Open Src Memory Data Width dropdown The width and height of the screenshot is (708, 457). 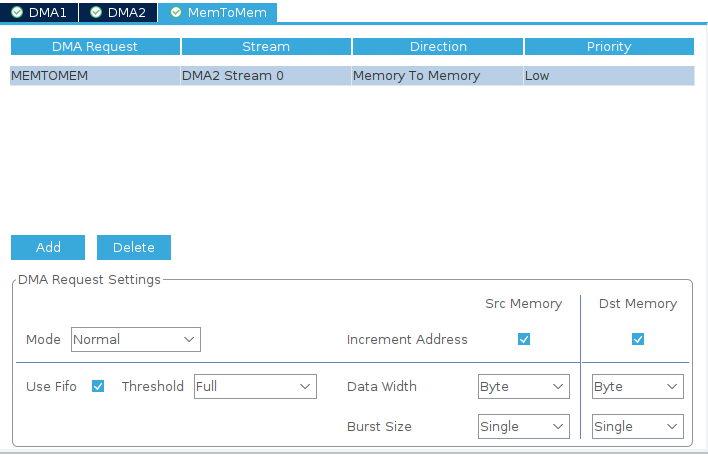[523, 387]
